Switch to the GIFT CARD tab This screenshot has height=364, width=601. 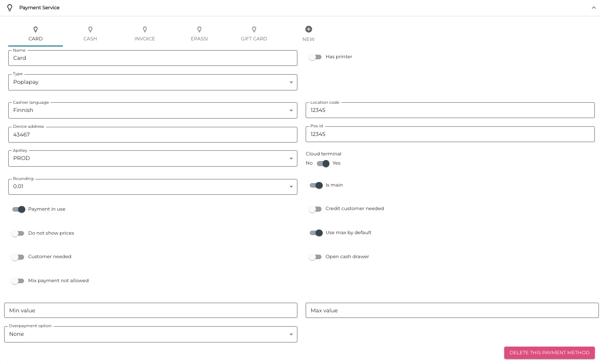point(254,38)
